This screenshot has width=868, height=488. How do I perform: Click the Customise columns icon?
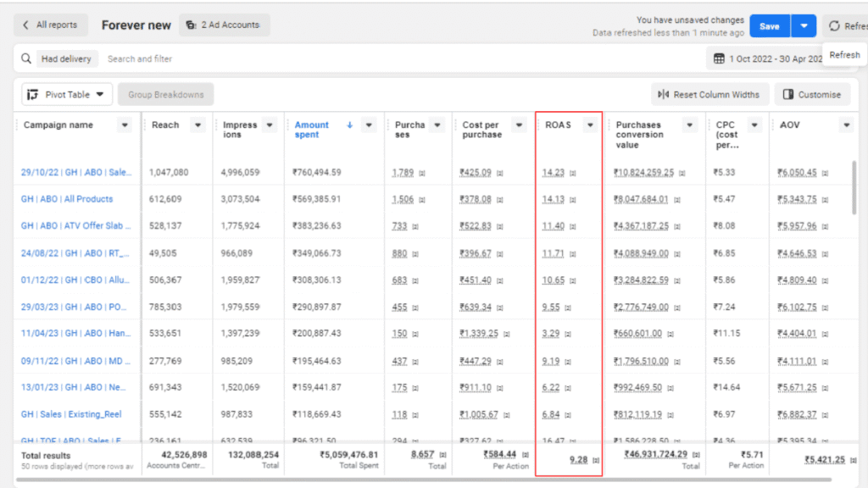point(787,95)
